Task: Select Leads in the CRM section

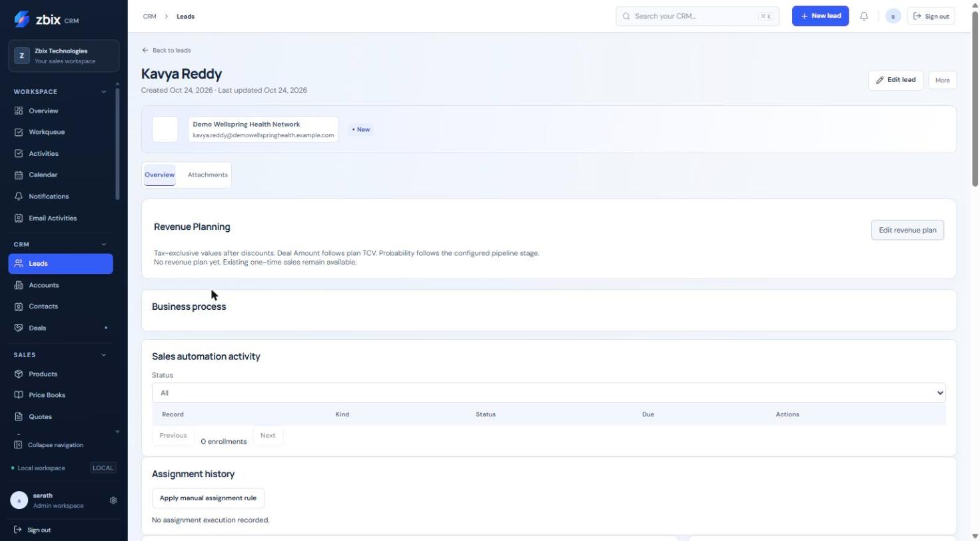Action: tap(61, 263)
